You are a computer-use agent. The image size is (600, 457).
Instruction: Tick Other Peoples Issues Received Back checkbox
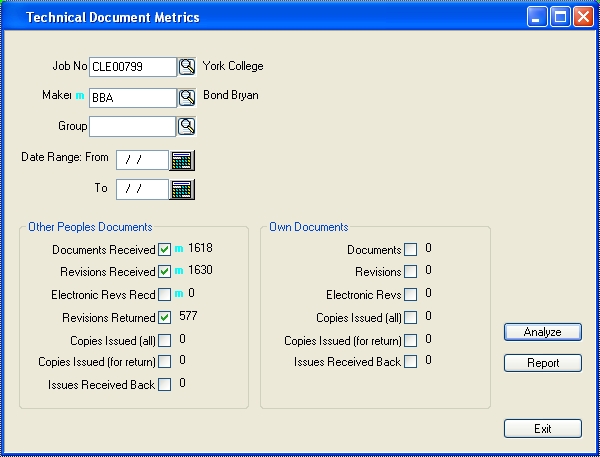(165, 384)
